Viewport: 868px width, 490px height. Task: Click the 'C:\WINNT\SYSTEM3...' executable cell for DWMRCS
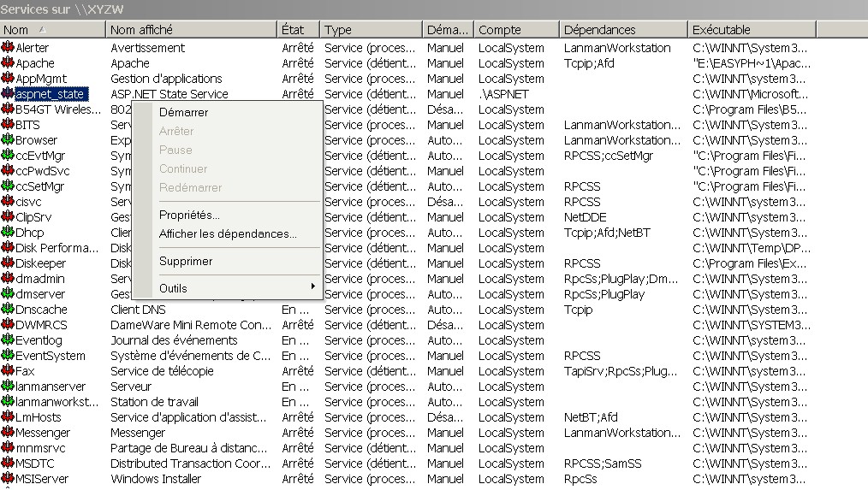click(752, 325)
